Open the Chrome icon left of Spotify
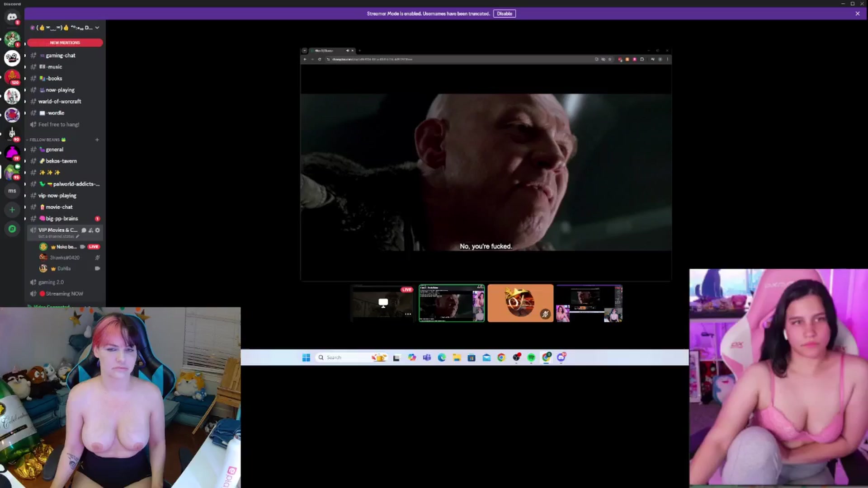Screen dimensions: 868x488 pyautogui.click(x=501, y=357)
